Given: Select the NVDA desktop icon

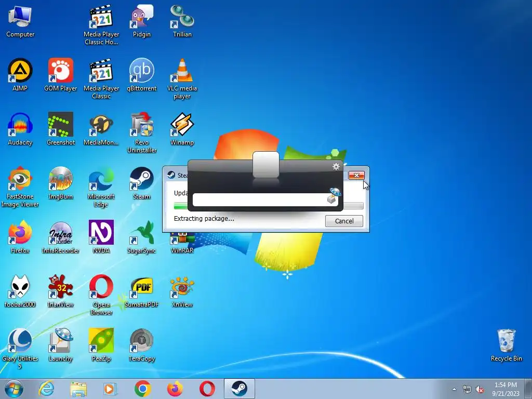Looking at the screenshot, I should click(101, 237).
